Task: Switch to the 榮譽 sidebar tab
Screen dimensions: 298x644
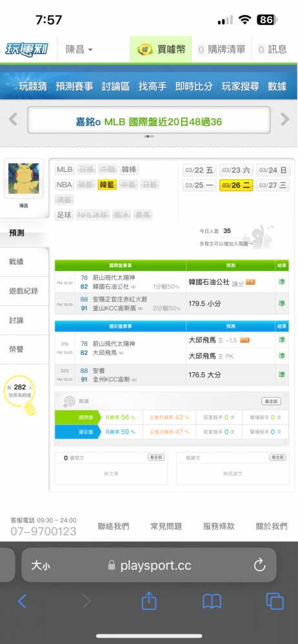Action: coord(24,350)
